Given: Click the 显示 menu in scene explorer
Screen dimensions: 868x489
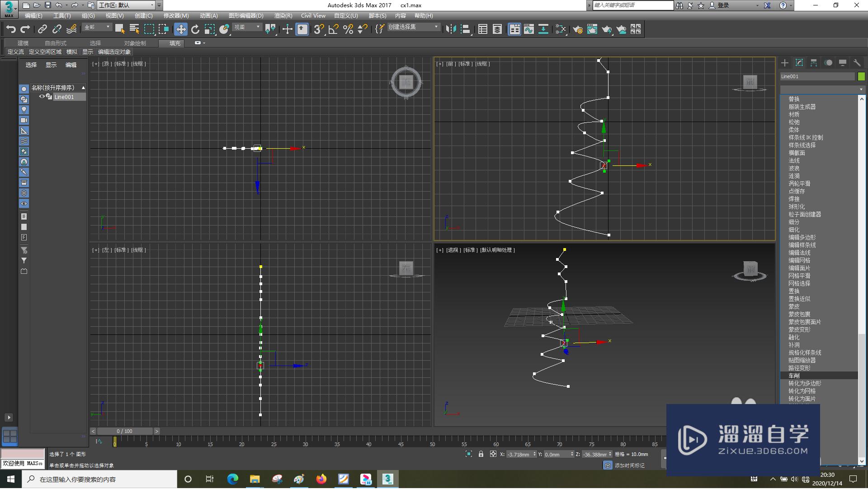Looking at the screenshot, I should (51, 65).
